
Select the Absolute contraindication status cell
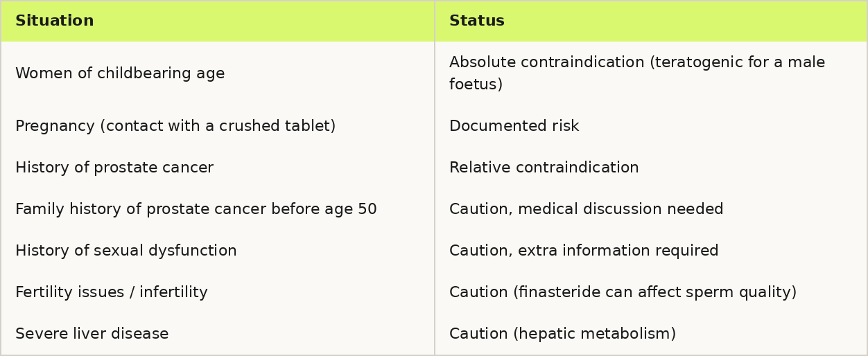pyautogui.click(x=651, y=73)
